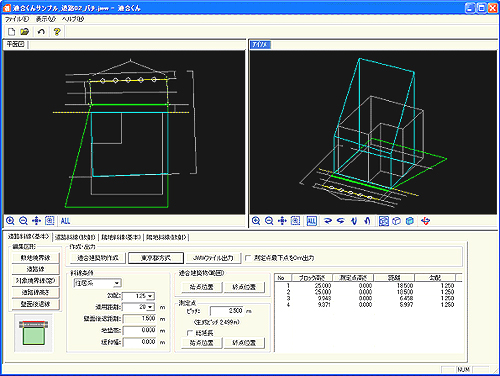Click the 壁面後退線 button
This screenshot has height=376, width=500.
point(35,304)
